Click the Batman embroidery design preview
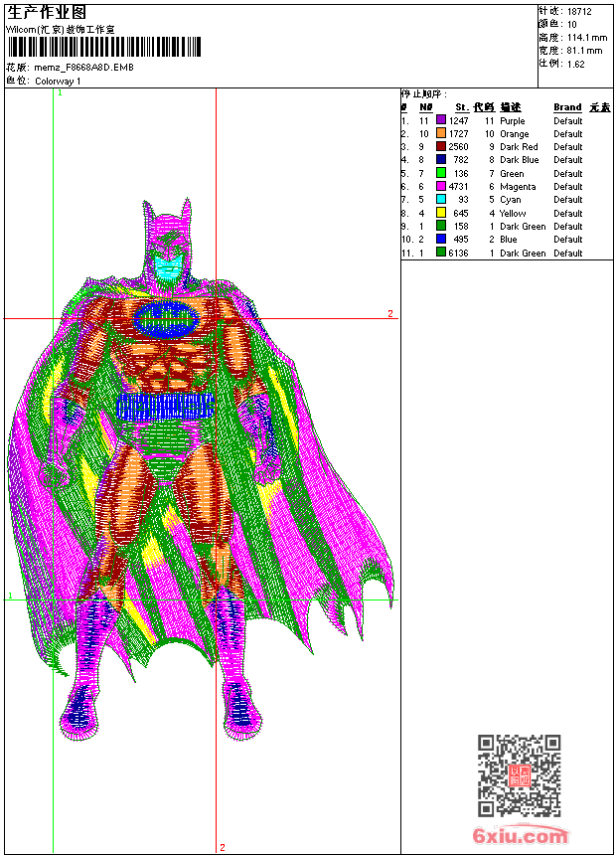This screenshot has height=855, width=616. click(200, 470)
